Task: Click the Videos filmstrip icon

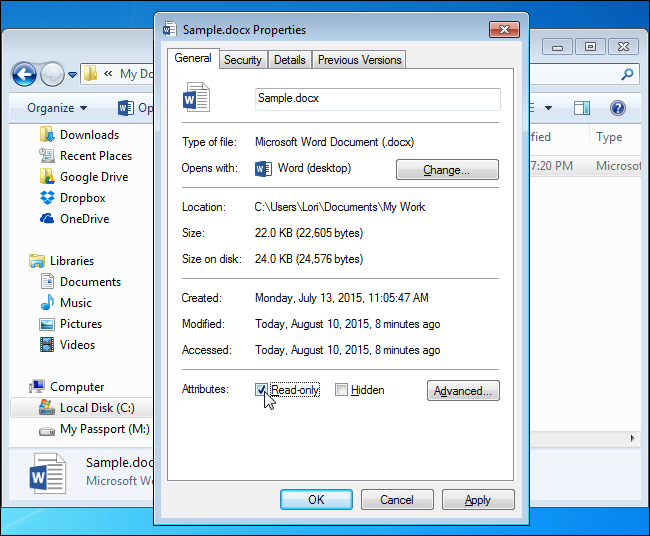Action: 47,344
